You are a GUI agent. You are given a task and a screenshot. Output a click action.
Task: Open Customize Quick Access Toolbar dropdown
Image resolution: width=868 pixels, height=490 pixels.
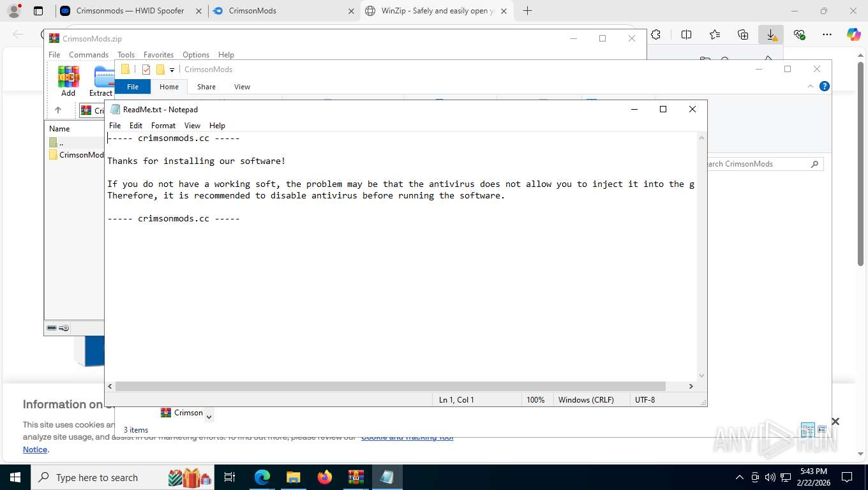[172, 70]
